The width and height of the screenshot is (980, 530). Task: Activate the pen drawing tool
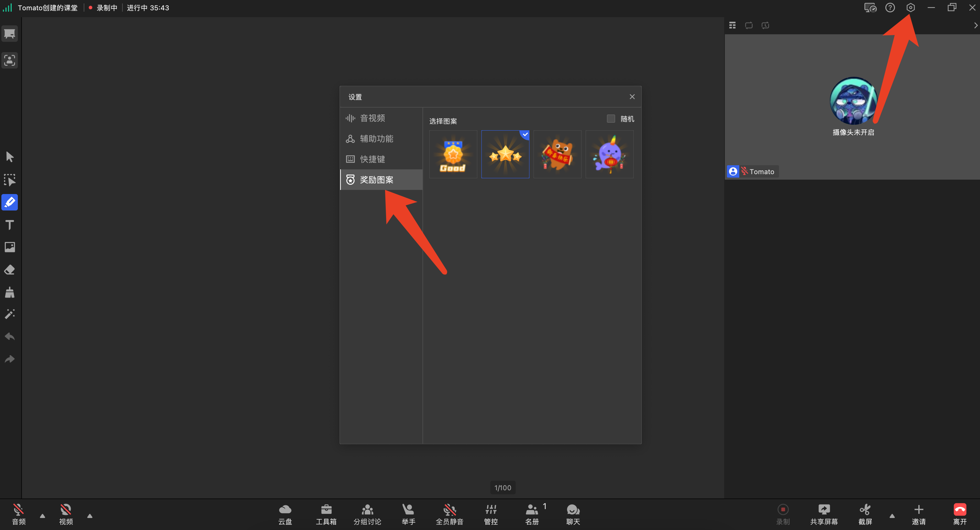pyautogui.click(x=10, y=202)
